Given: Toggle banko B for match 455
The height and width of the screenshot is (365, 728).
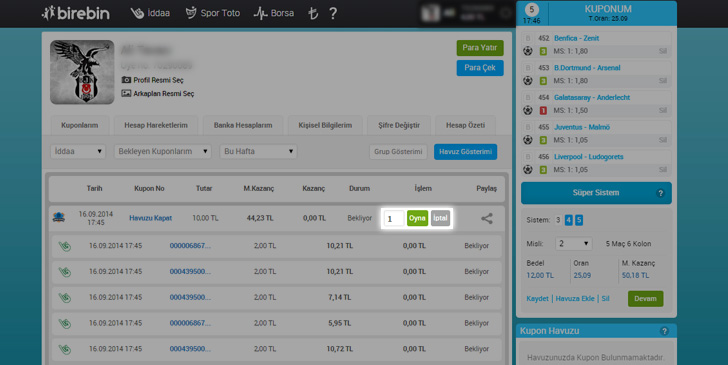Looking at the screenshot, I should click(x=527, y=127).
